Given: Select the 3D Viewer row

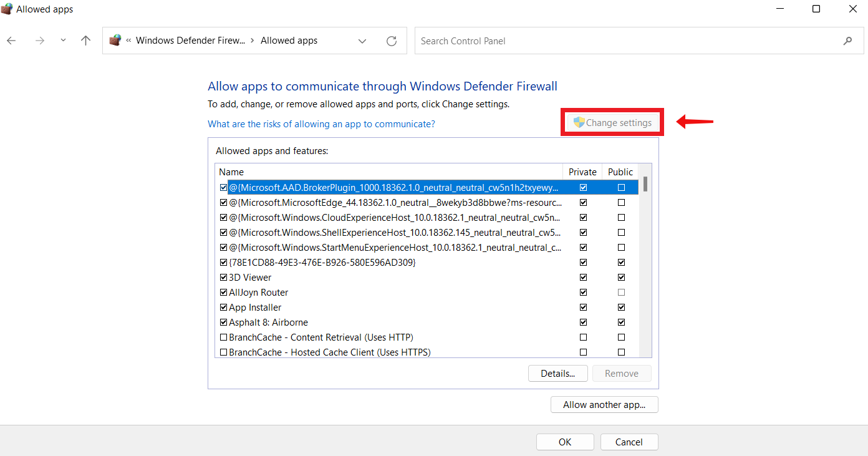Looking at the screenshot, I should (427, 278).
